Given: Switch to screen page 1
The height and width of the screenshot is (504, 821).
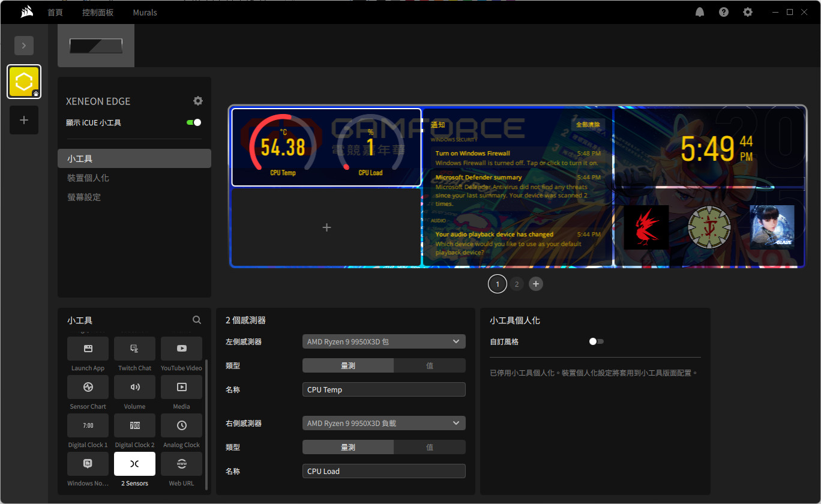Looking at the screenshot, I should click(498, 284).
